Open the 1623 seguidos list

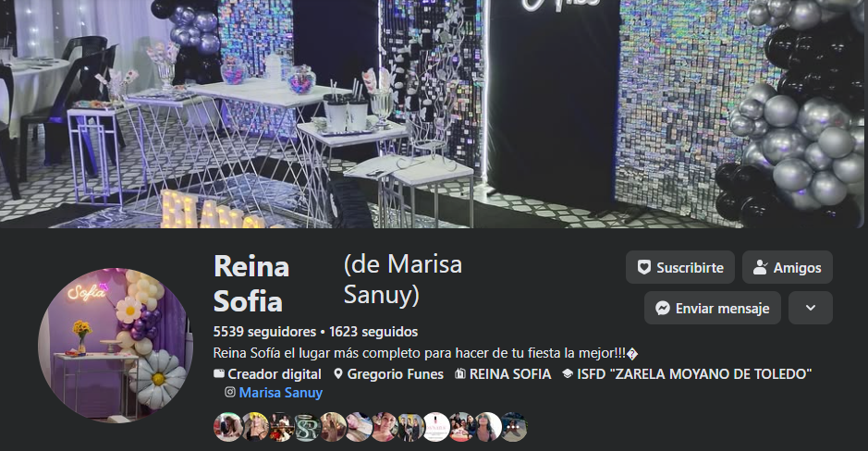[373, 332]
